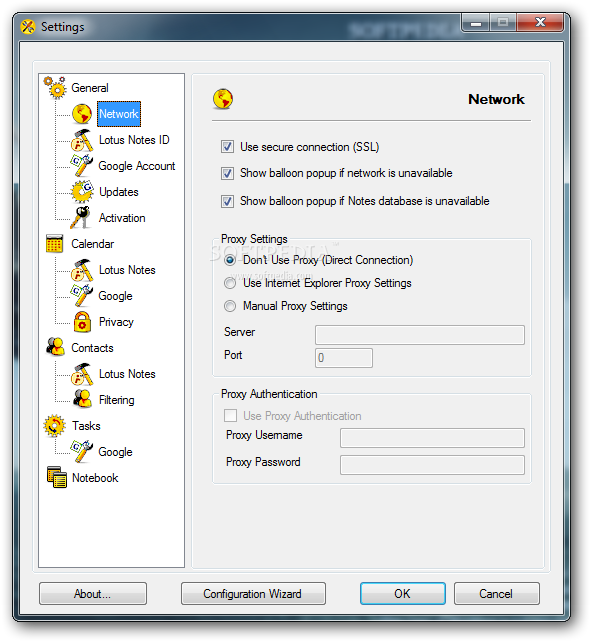
Task: Click the Filtering people icon
Action: pyautogui.click(x=82, y=399)
